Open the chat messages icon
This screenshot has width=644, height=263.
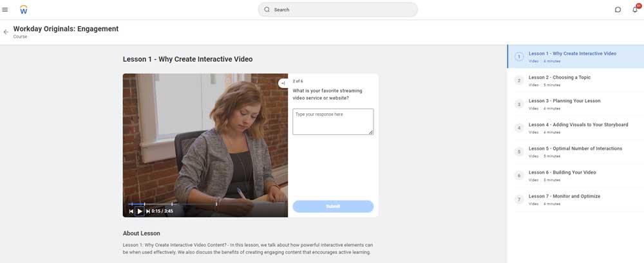618,10
